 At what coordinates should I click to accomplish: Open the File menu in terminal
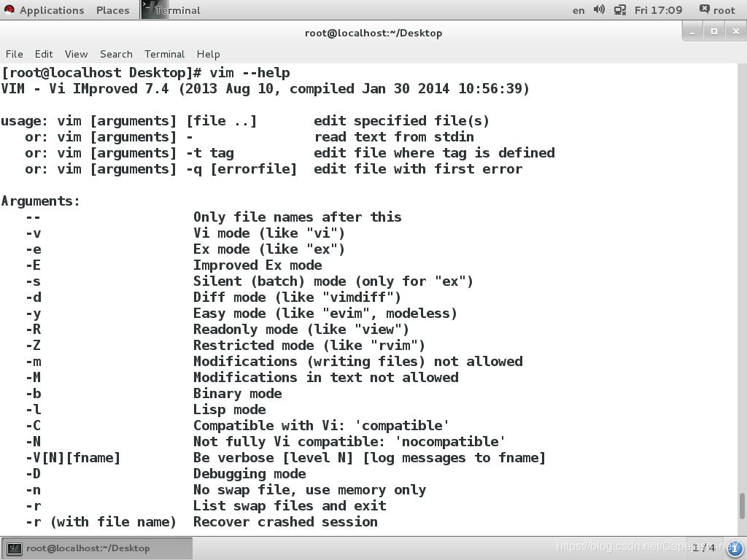pyautogui.click(x=15, y=54)
